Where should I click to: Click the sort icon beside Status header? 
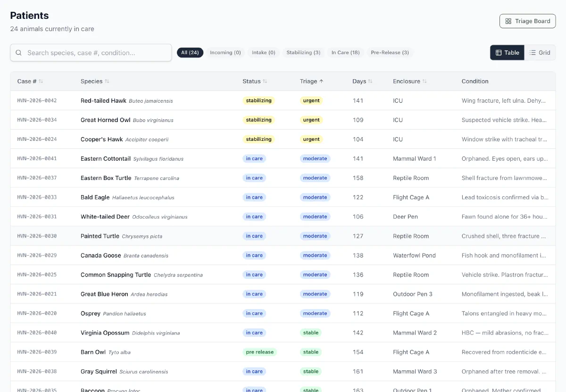(265, 82)
